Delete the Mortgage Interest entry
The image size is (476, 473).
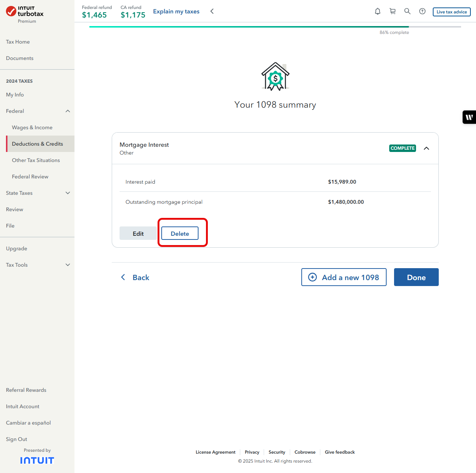pyautogui.click(x=180, y=234)
